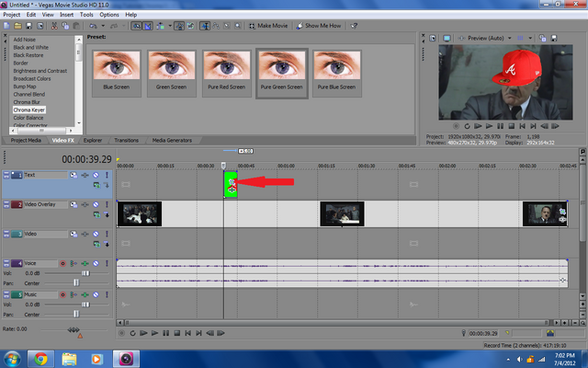588x368 pixels.
Task: Adjust the playback Rate slider
Action: (73, 329)
